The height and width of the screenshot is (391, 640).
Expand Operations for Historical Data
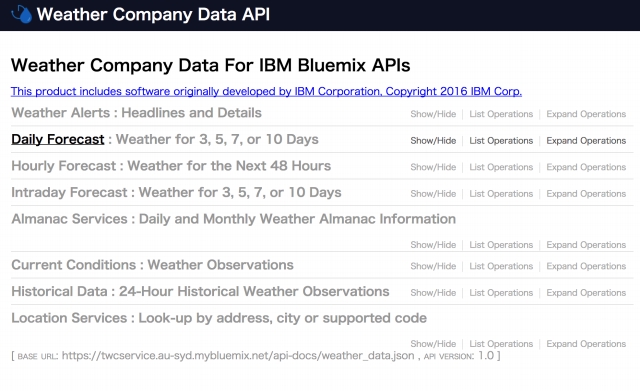coord(586,293)
